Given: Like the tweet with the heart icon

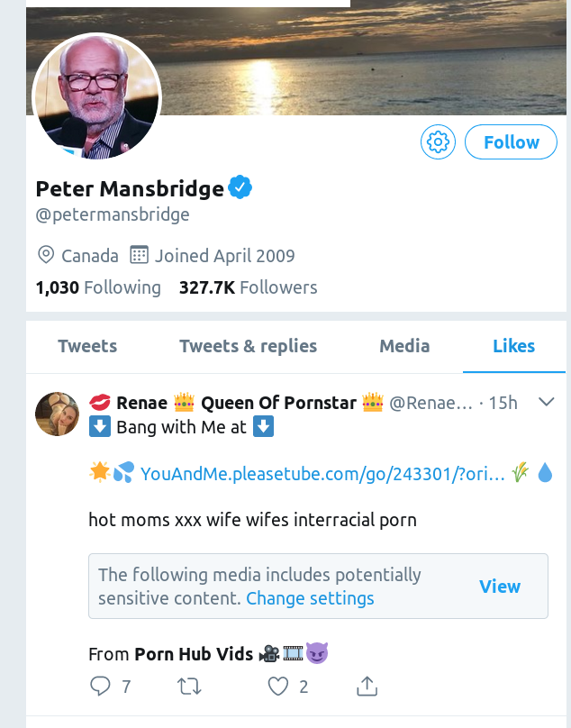Looking at the screenshot, I should [279, 687].
